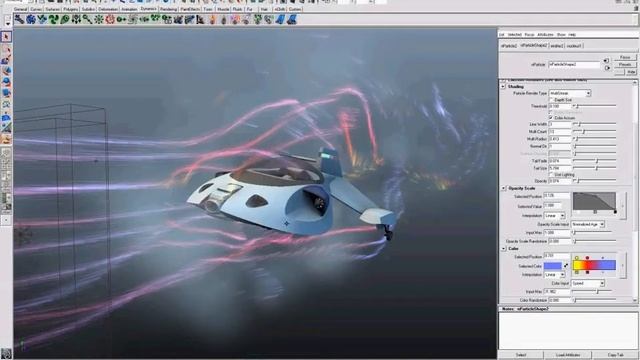This screenshot has height=360, width=640.
Task: Click the Presets button
Action: coord(625,64)
